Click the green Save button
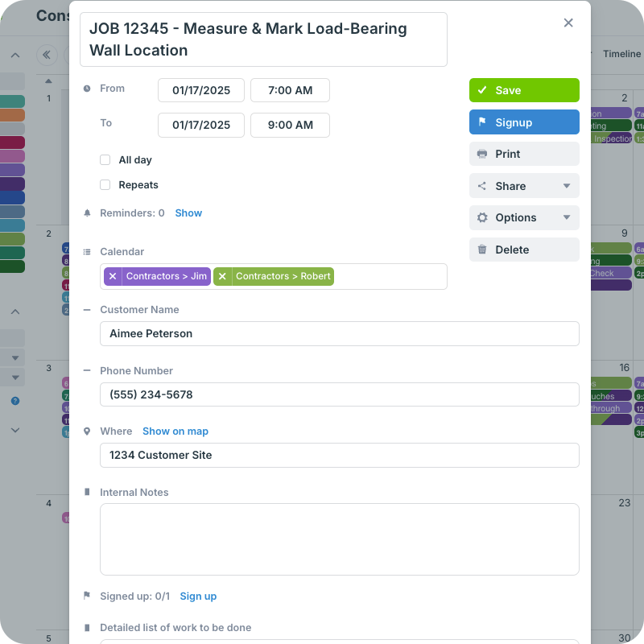The width and height of the screenshot is (644, 644). tap(524, 90)
